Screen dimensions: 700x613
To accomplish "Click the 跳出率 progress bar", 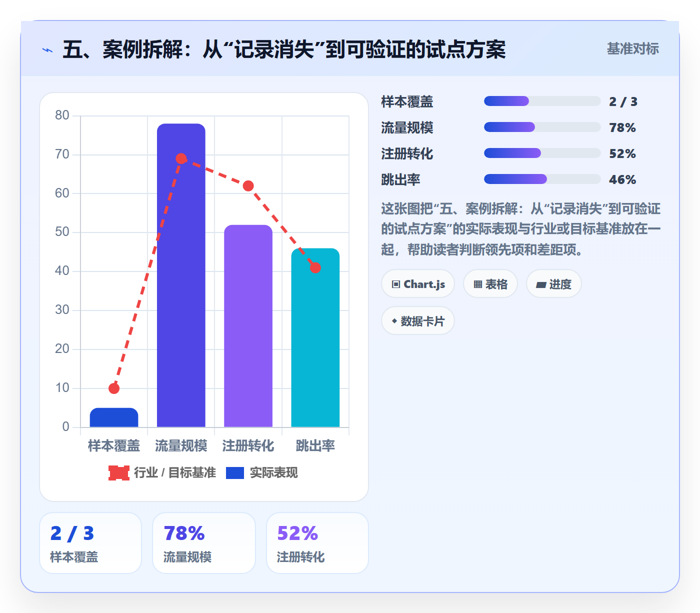I will point(542,179).
